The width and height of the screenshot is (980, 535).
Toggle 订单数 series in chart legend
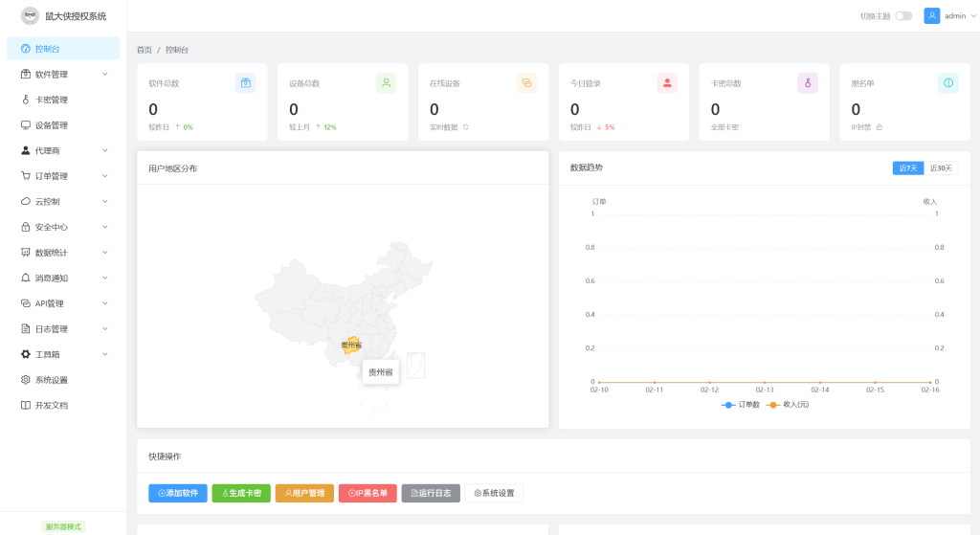(740, 405)
